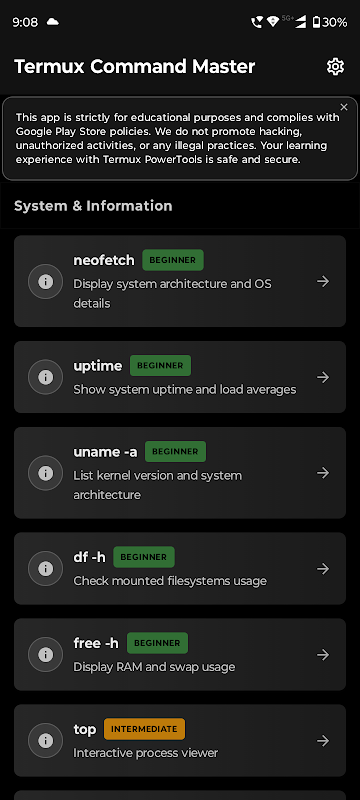The image size is (360, 800).
Task: Open top details with its arrow
Action: [x=323, y=740]
